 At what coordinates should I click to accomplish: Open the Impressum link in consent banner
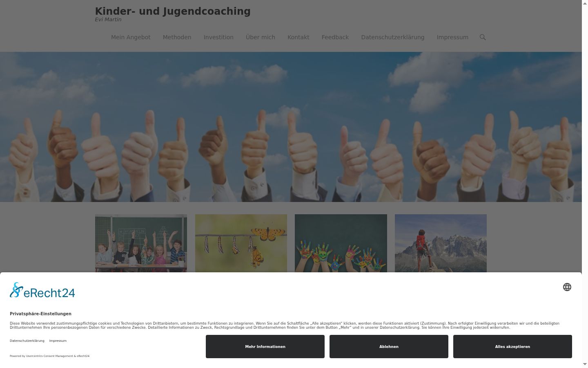click(58, 341)
